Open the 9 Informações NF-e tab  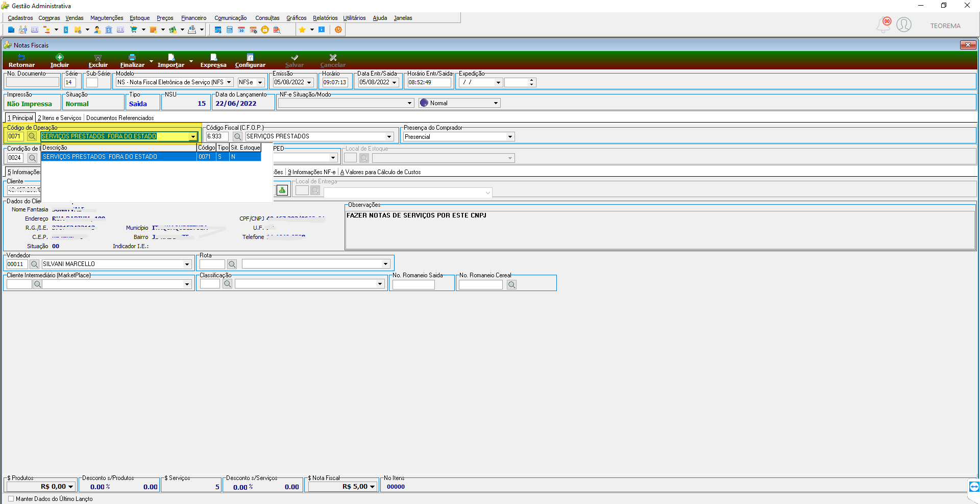click(312, 172)
